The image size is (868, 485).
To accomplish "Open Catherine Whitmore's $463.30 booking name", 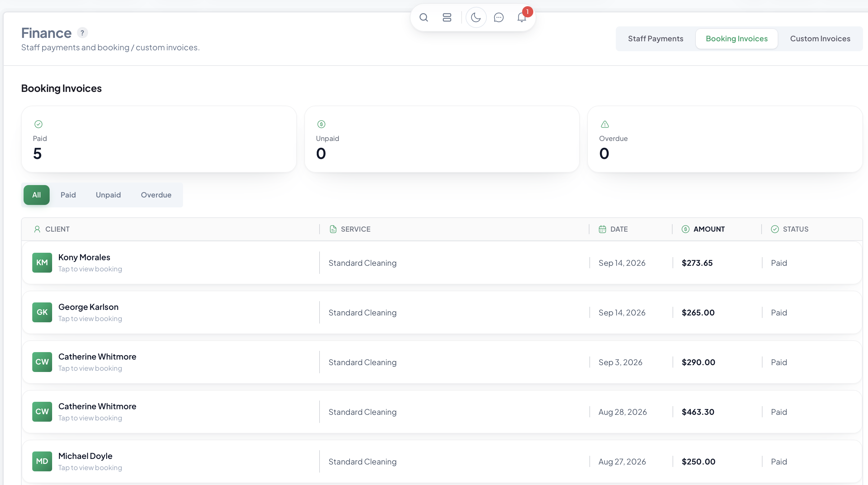I will pos(97,406).
